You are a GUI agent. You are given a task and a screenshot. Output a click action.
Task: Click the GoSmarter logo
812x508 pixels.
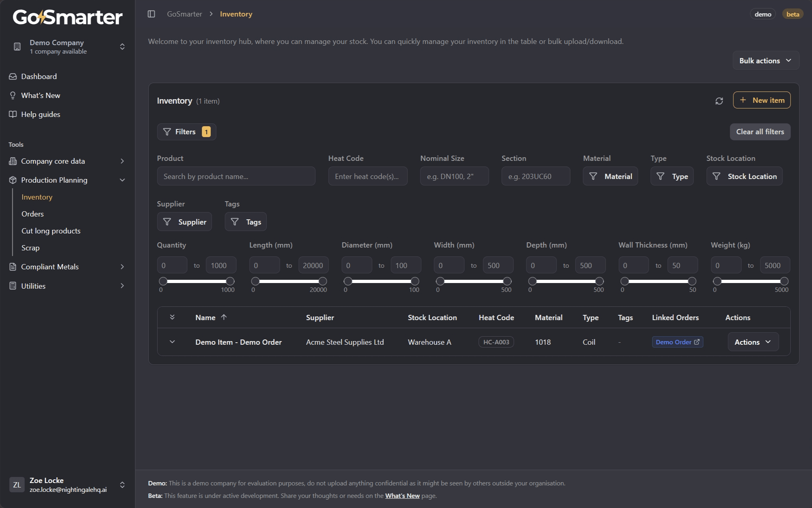[67, 17]
